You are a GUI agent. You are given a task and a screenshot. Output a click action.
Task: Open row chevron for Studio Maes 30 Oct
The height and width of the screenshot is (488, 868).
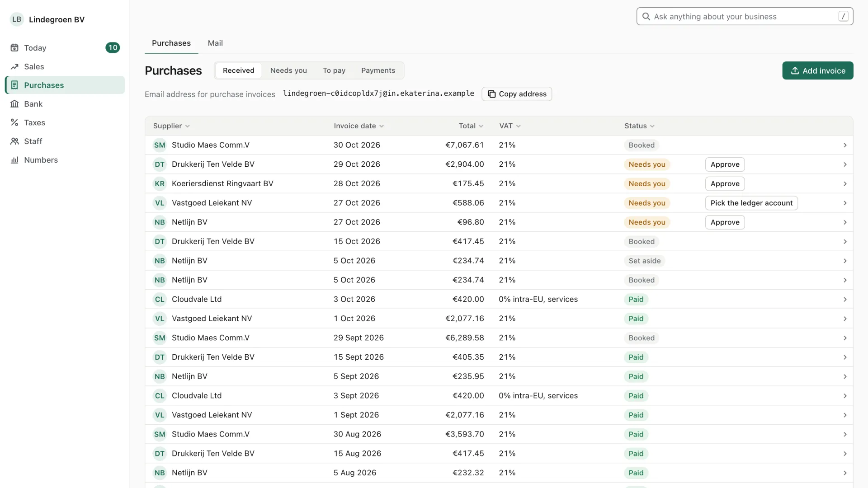click(x=845, y=145)
